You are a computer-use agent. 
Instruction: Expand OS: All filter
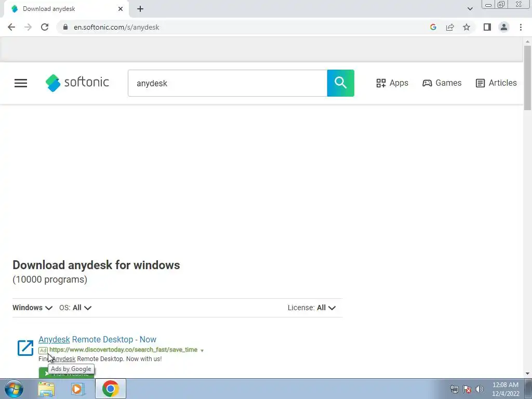(75, 308)
